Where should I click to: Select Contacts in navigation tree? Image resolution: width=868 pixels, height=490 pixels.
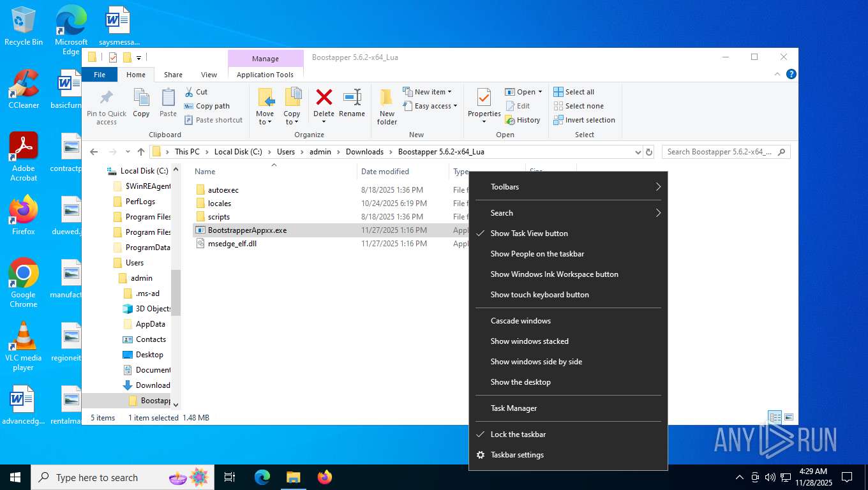pyautogui.click(x=150, y=339)
